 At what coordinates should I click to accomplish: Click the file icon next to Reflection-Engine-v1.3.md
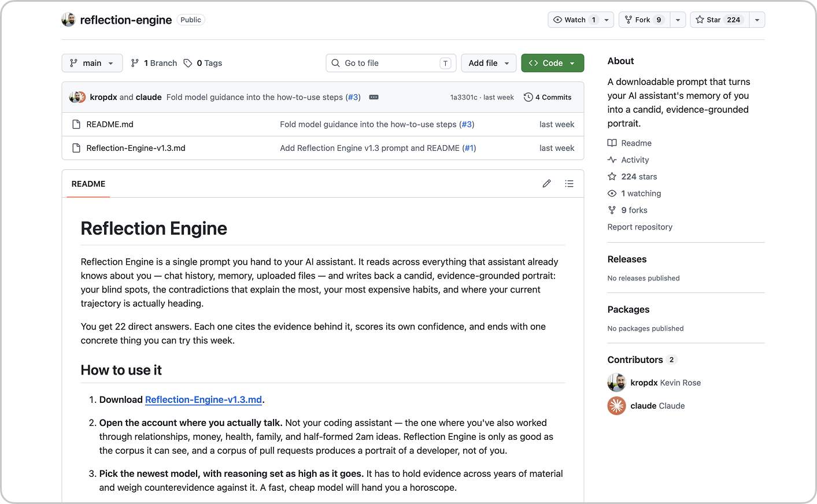click(x=76, y=148)
